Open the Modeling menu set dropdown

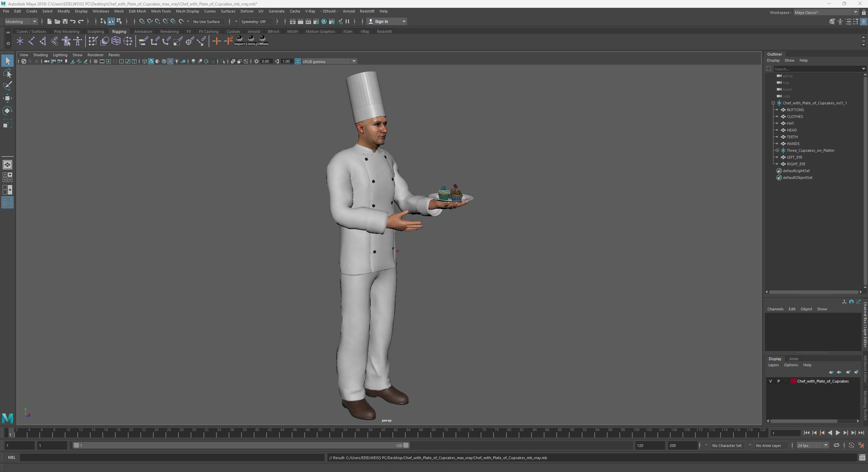[x=21, y=21]
